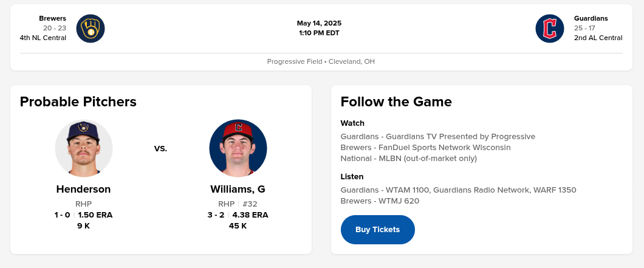This screenshot has height=268, width=644.
Task: Click the WTAM 1100 Guardians radio listing
Action: (458, 190)
